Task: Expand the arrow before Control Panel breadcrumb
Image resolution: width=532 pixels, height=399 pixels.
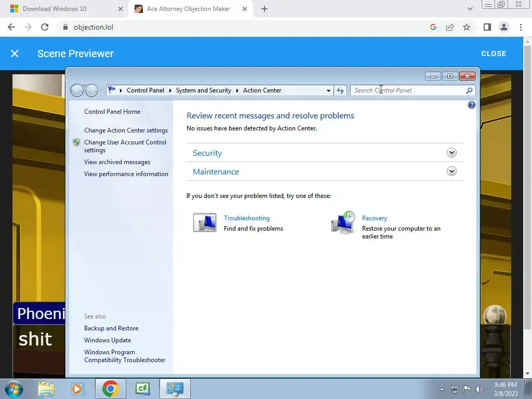Action: [121, 90]
